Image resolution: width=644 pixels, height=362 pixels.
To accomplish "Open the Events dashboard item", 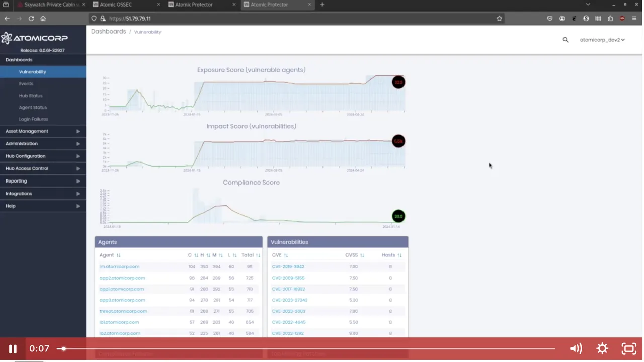I will (26, 84).
